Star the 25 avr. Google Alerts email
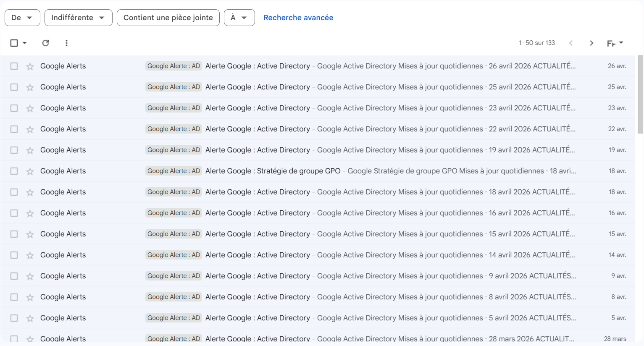 click(x=30, y=87)
